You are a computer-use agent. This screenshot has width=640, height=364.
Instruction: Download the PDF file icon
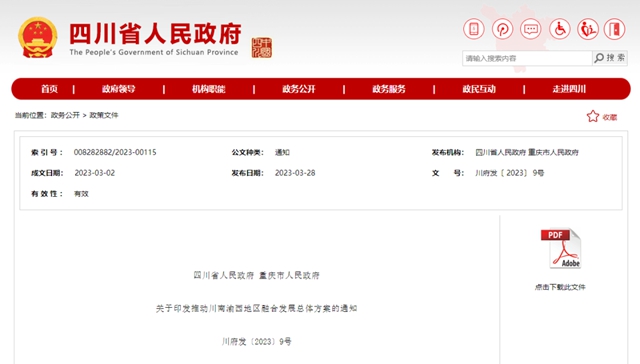pos(560,248)
